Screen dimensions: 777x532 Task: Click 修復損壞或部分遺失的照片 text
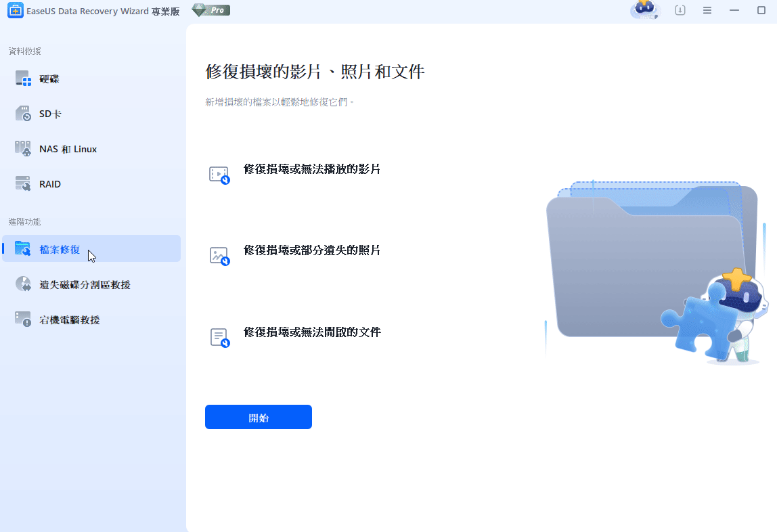pyautogui.click(x=312, y=250)
